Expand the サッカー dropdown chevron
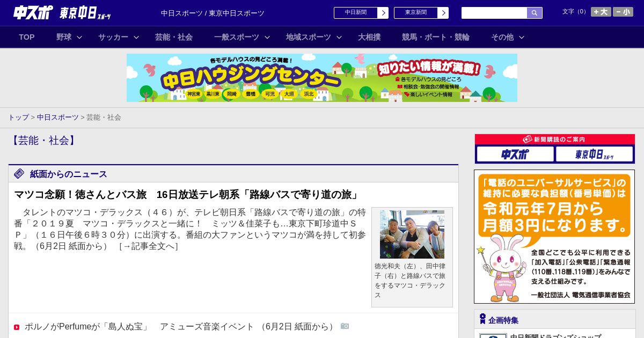The height and width of the screenshot is (338, 644). click(136, 38)
